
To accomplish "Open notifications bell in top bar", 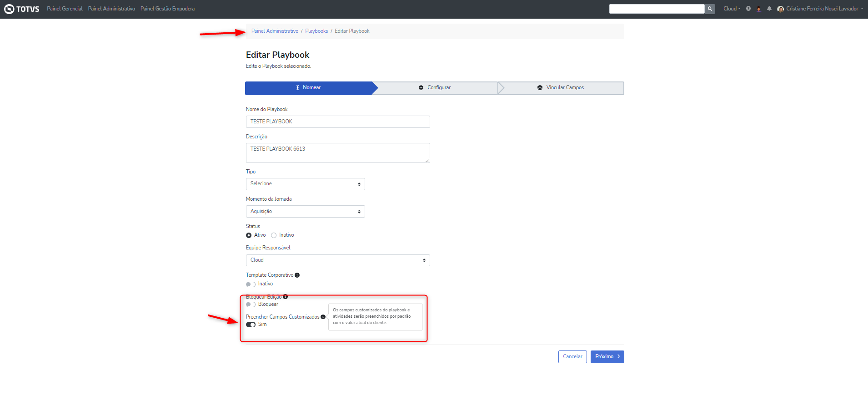I will pyautogui.click(x=769, y=9).
